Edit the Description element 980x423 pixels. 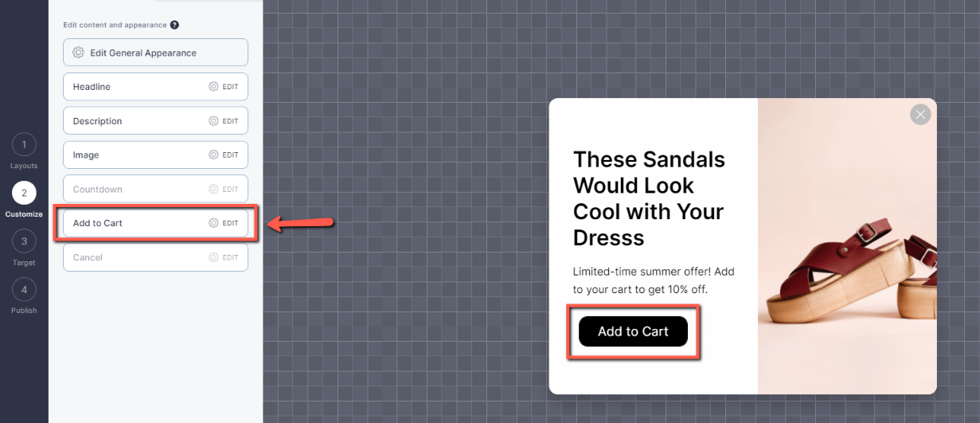[x=155, y=121]
